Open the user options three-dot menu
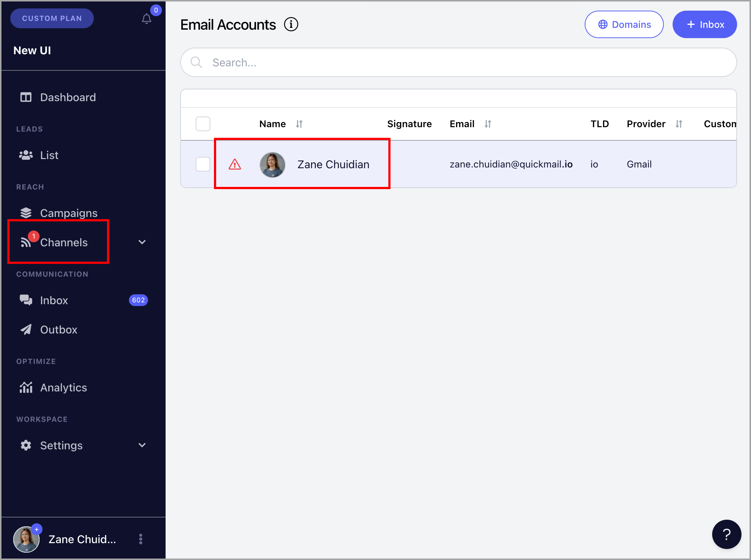 pos(141,539)
